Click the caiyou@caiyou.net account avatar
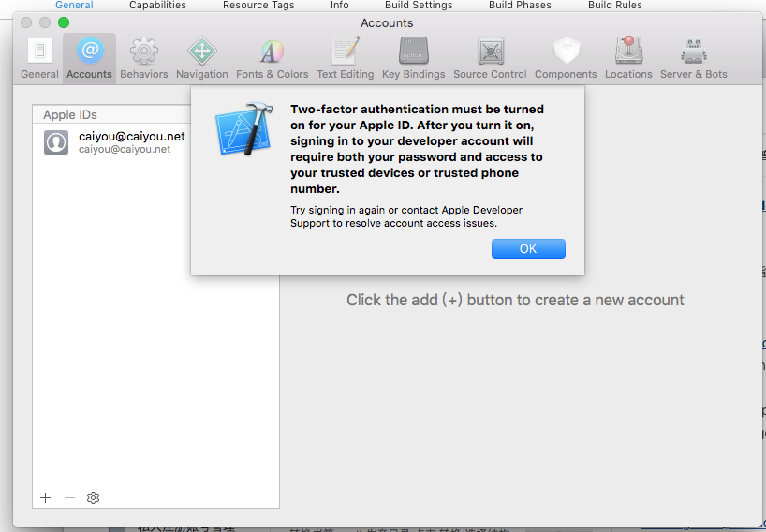Screen dimensions: 766x532 pyautogui.click(x=56, y=142)
